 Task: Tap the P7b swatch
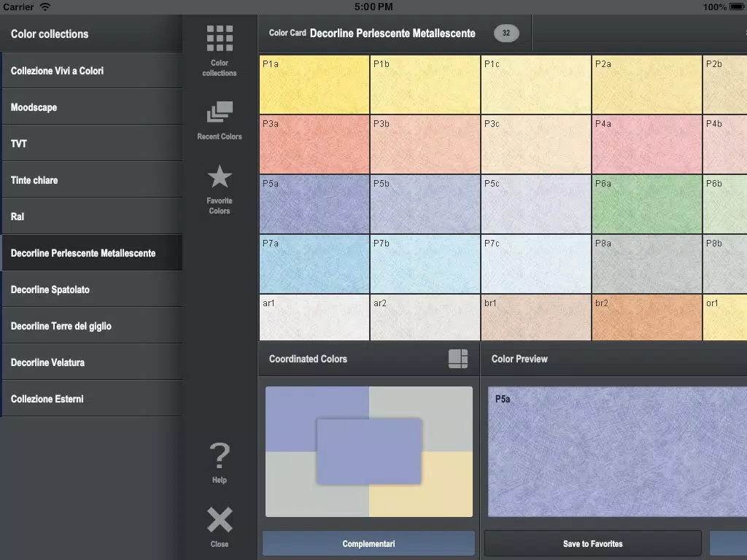click(x=425, y=264)
